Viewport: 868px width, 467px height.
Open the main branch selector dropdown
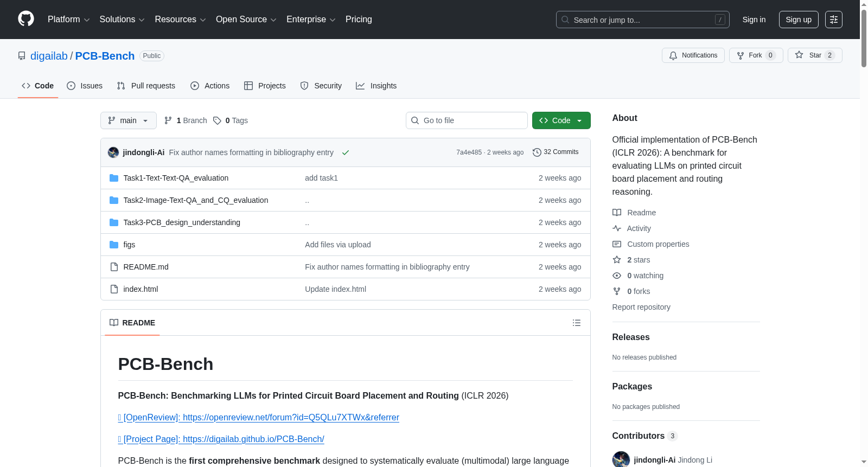pyautogui.click(x=129, y=120)
